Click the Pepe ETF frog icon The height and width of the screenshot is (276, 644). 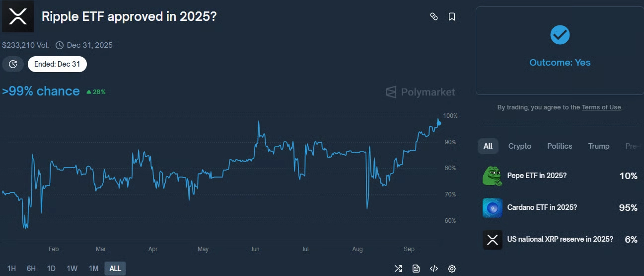492,176
